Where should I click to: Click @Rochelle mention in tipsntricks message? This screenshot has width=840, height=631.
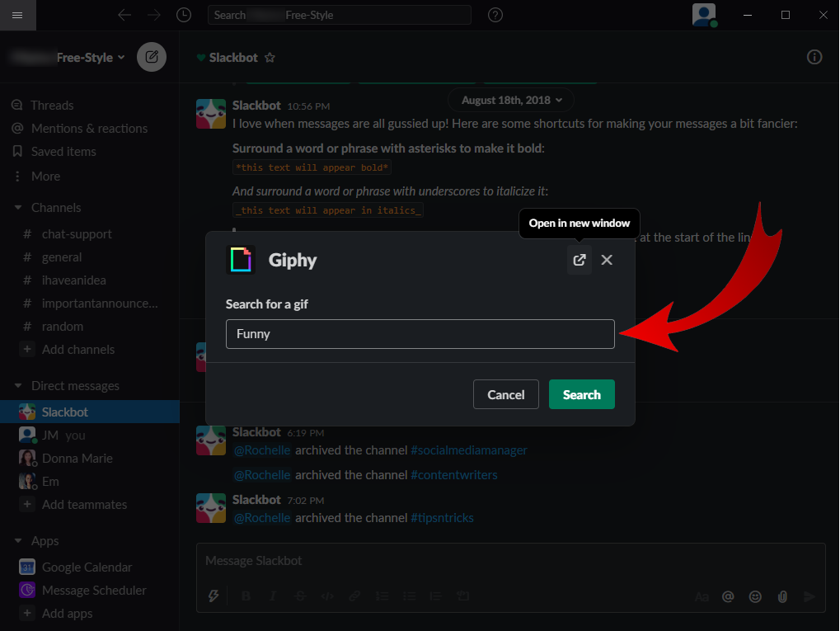[262, 518]
